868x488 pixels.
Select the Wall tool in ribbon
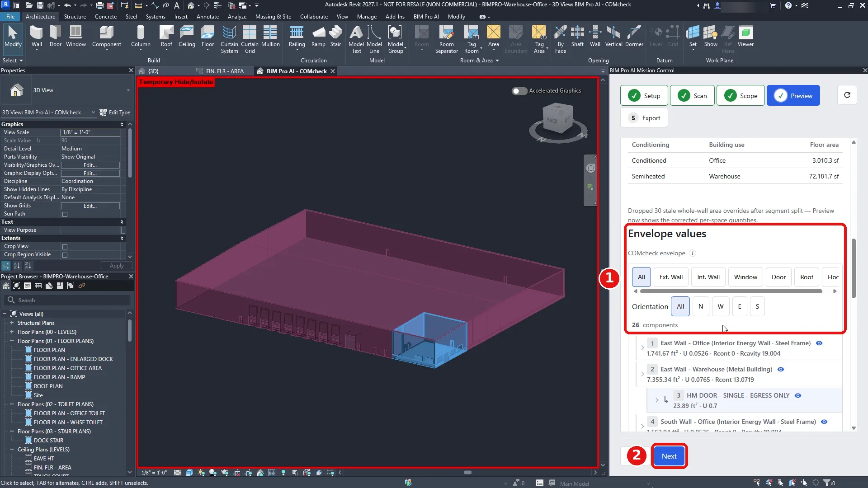(x=37, y=36)
